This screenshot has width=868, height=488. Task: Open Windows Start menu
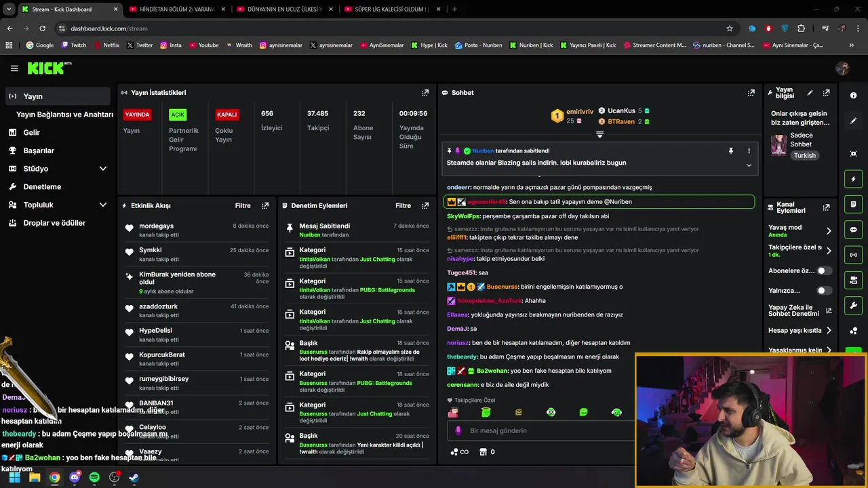(x=14, y=477)
